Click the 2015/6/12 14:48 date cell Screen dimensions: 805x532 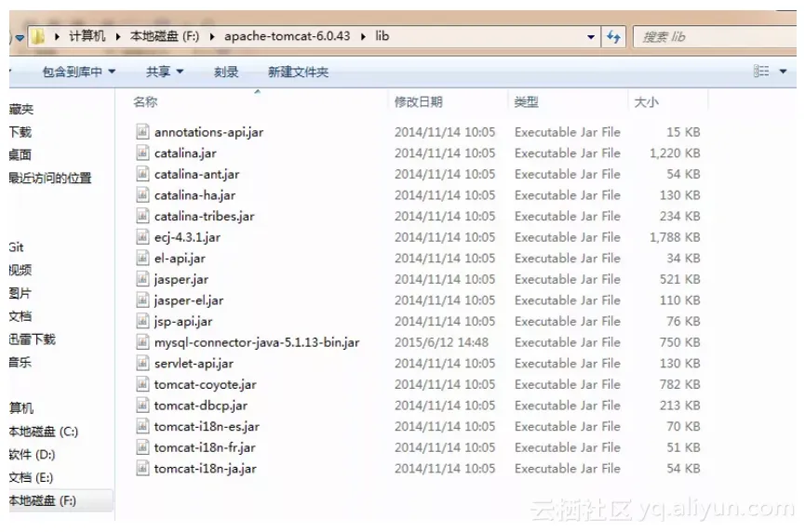(x=441, y=342)
